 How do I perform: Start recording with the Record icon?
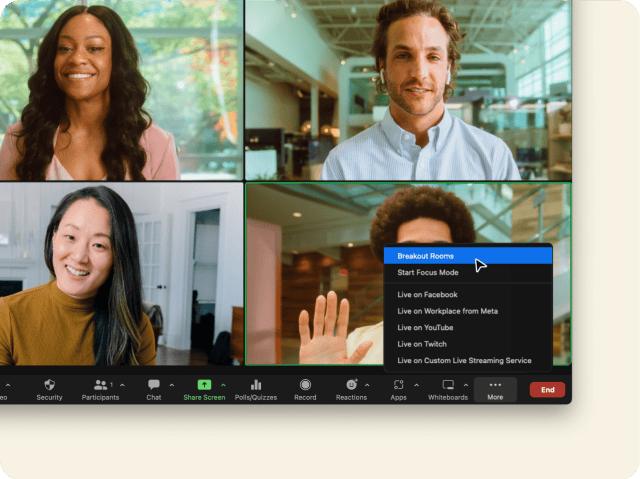(x=305, y=385)
